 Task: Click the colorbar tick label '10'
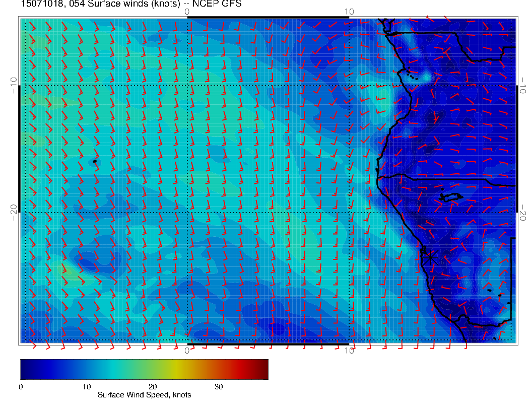pos(87,387)
